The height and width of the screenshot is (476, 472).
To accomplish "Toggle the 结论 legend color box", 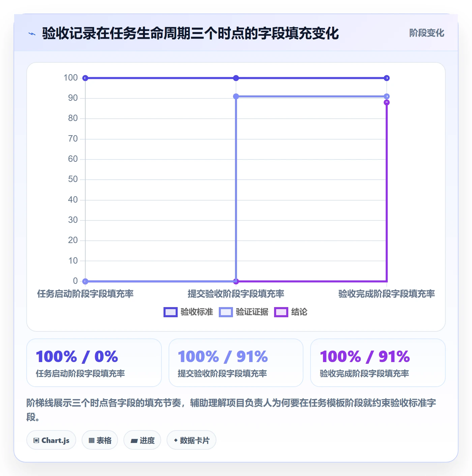I will 281,312.
